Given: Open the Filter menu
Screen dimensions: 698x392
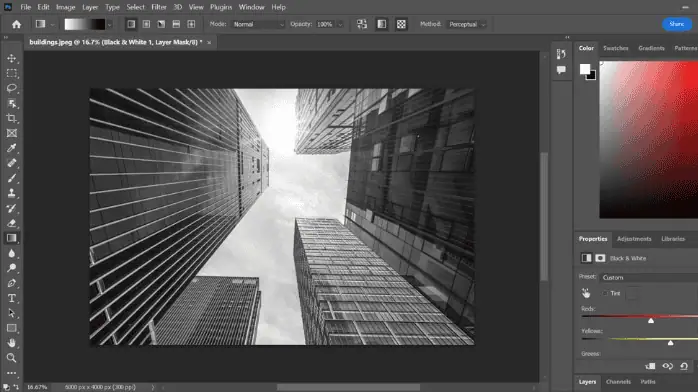Looking at the screenshot, I should coord(158,7).
